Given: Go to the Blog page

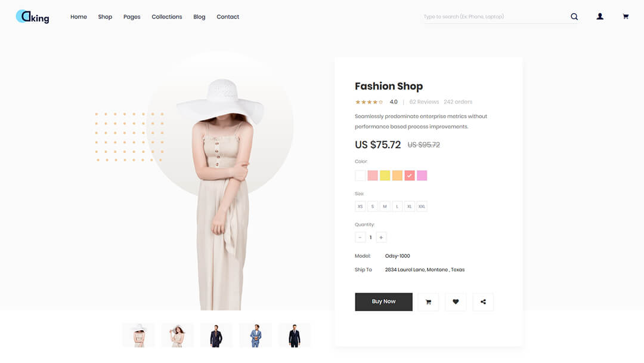Looking at the screenshot, I should (x=199, y=17).
